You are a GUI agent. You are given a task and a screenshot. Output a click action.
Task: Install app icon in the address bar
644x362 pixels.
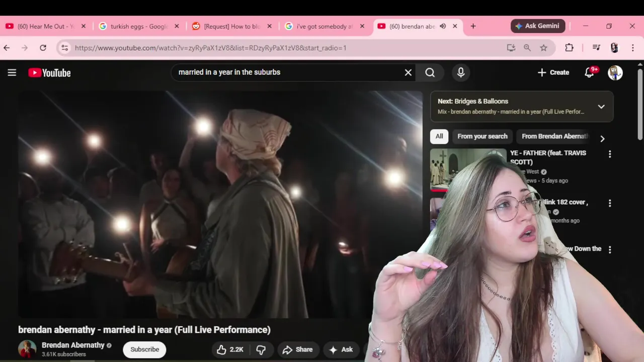(x=511, y=48)
